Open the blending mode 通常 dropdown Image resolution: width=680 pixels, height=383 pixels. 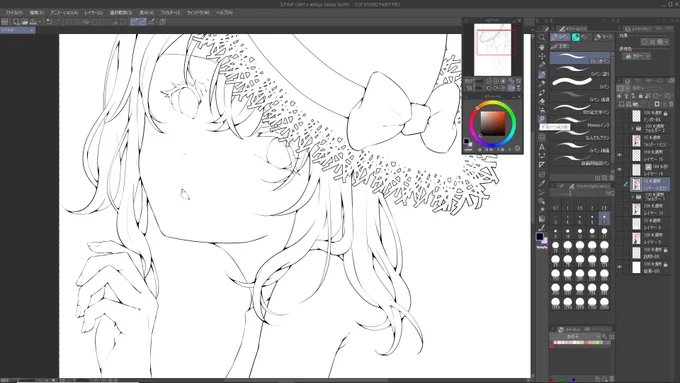pyautogui.click(x=637, y=88)
